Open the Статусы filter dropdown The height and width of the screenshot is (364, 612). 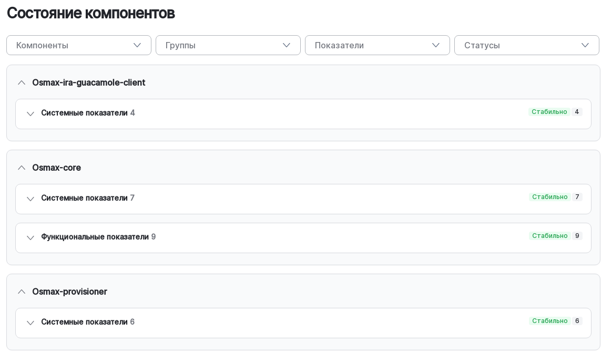527,45
